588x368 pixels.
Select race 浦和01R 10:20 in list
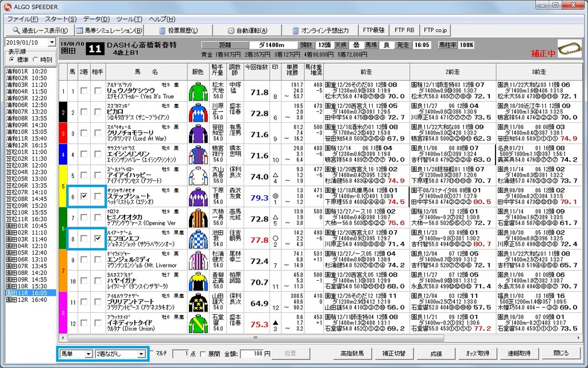pos(26,71)
